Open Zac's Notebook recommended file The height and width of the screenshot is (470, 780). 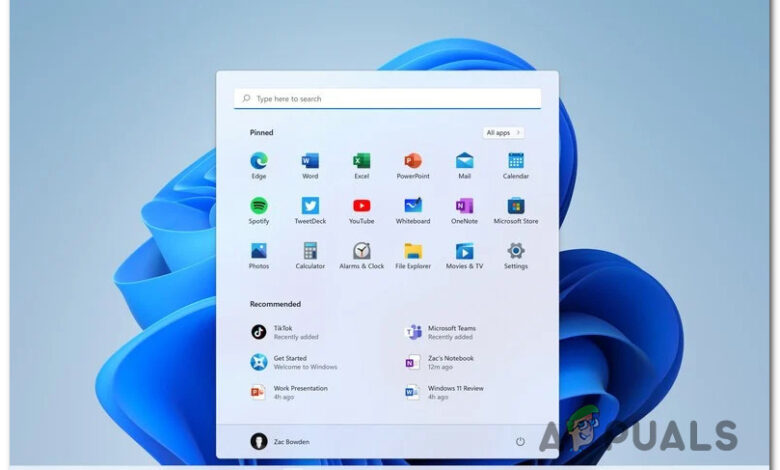(x=439, y=362)
